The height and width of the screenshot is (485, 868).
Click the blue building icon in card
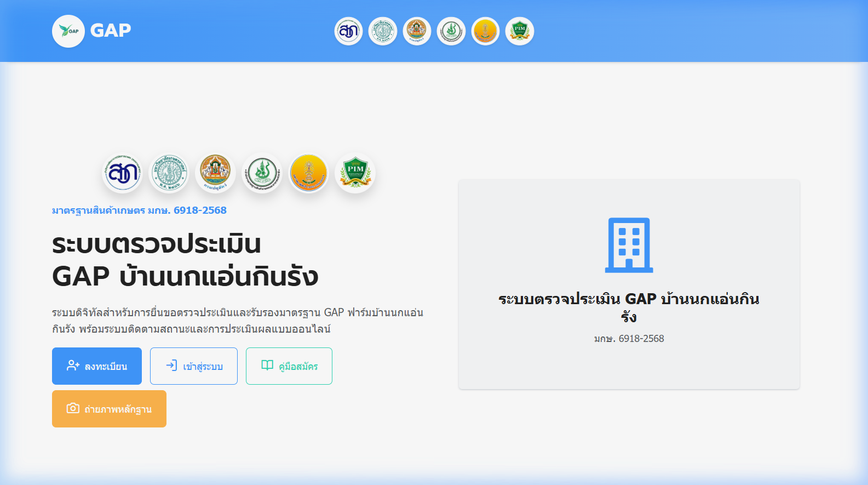click(x=629, y=245)
